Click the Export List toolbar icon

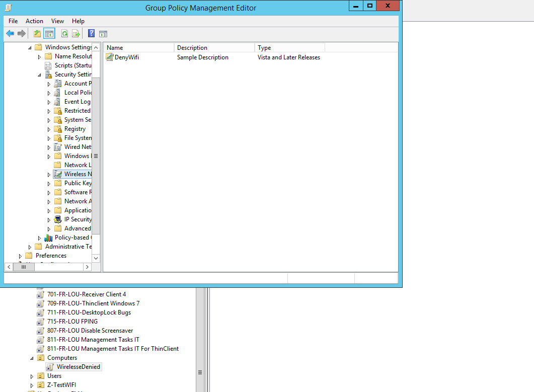point(76,34)
